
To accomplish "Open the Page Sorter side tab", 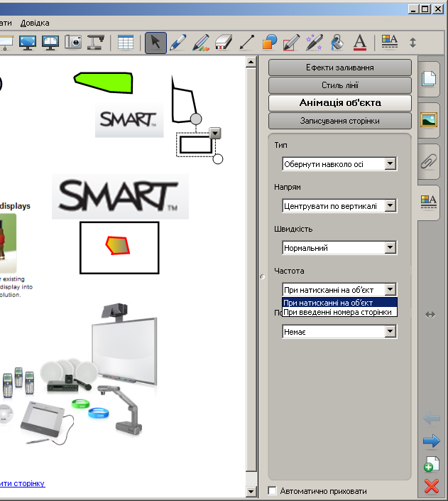I will pos(429,79).
